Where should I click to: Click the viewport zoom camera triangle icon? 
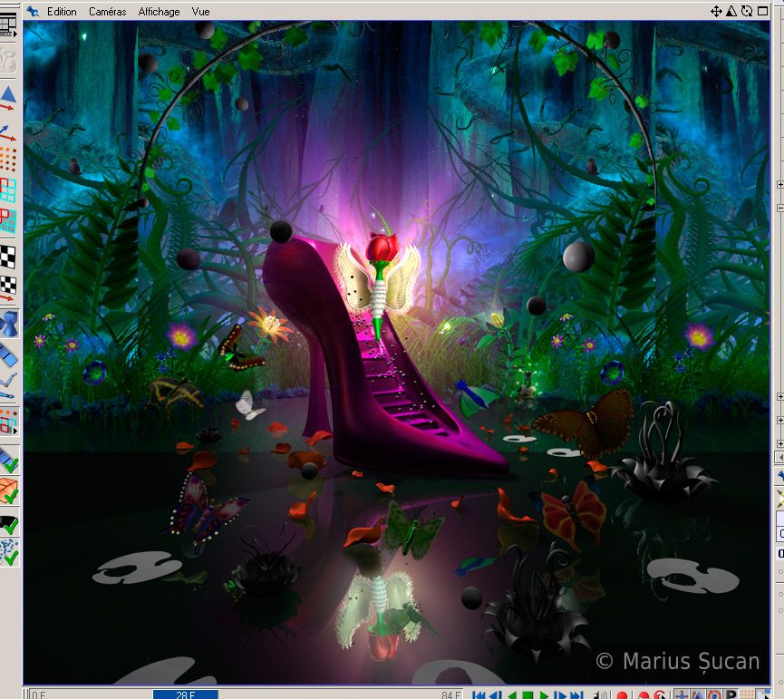(732, 12)
